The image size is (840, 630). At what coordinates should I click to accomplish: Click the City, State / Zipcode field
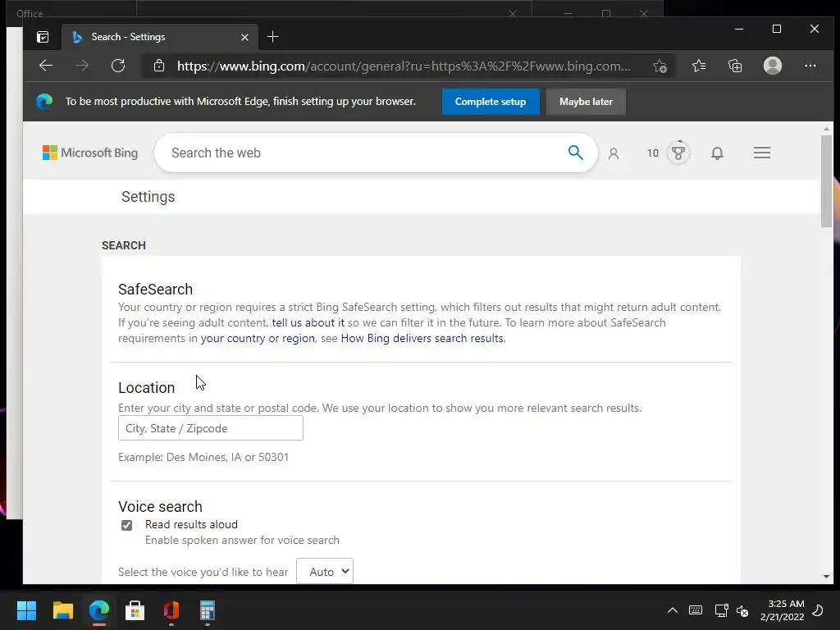pyautogui.click(x=211, y=428)
